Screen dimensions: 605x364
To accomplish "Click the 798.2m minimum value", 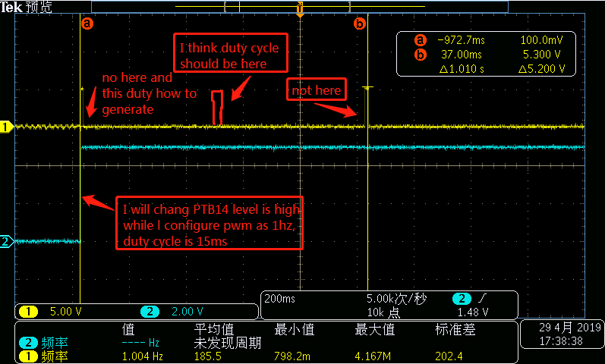I will pyautogui.click(x=292, y=356).
